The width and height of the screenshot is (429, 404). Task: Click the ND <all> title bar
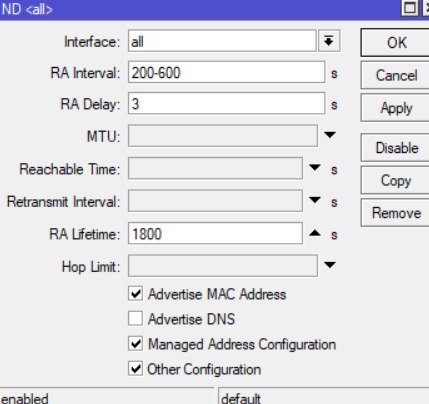coord(200,9)
